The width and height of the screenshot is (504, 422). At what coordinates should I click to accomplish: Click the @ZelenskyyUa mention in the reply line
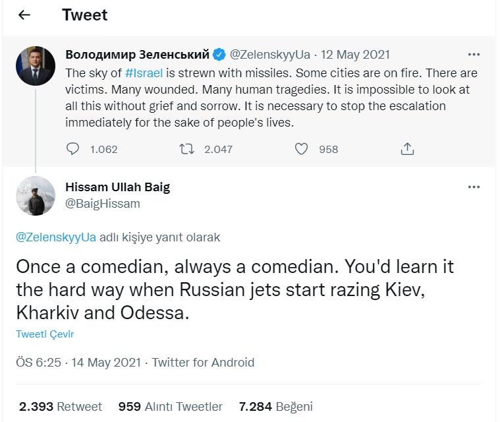(x=56, y=237)
